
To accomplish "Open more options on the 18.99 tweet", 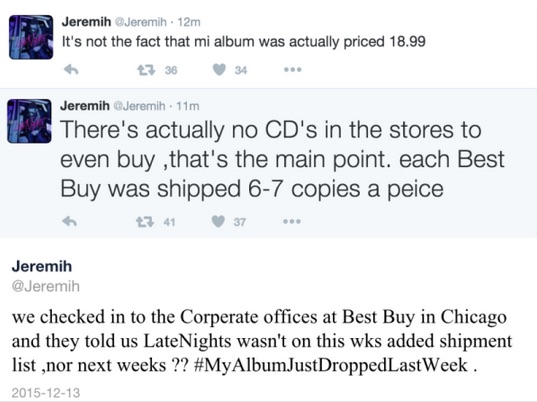I will click(x=293, y=70).
